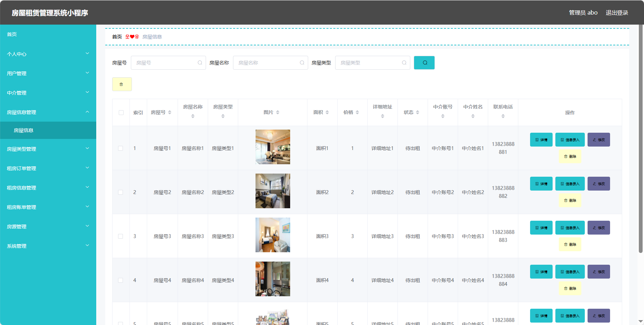This screenshot has height=325, width=644.
Task: Click the yellow batch delete trash button
Action: [x=122, y=84]
